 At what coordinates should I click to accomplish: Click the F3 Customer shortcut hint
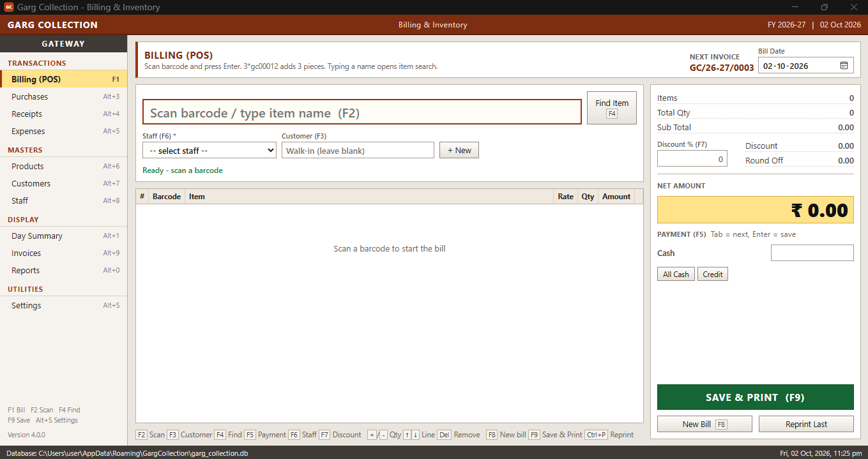(190, 435)
